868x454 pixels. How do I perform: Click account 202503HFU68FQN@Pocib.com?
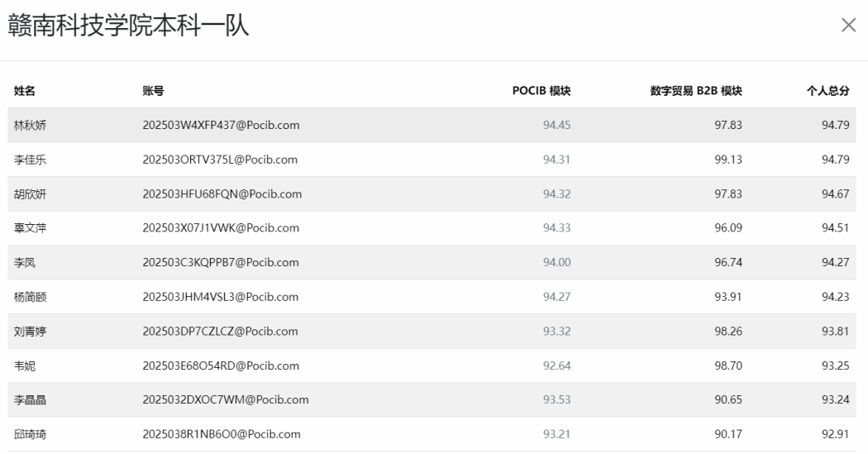pyautogui.click(x=222, y=194)
